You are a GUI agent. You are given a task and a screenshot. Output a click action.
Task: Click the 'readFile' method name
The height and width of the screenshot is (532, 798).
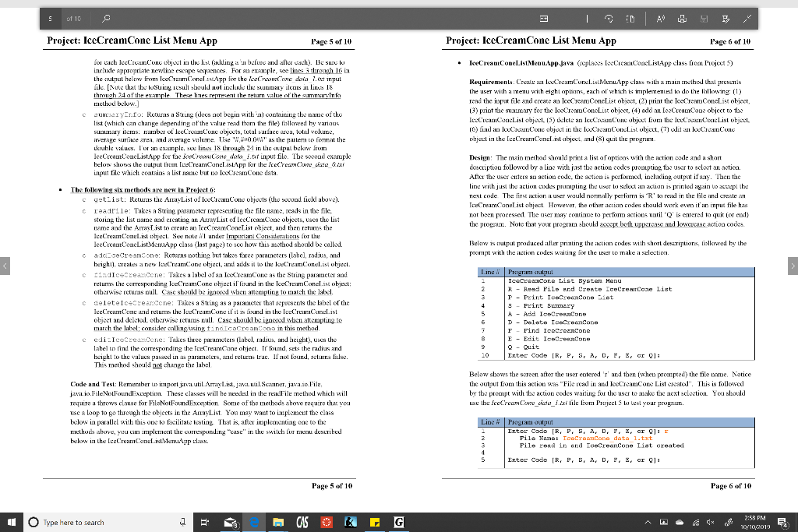point(112,210)
